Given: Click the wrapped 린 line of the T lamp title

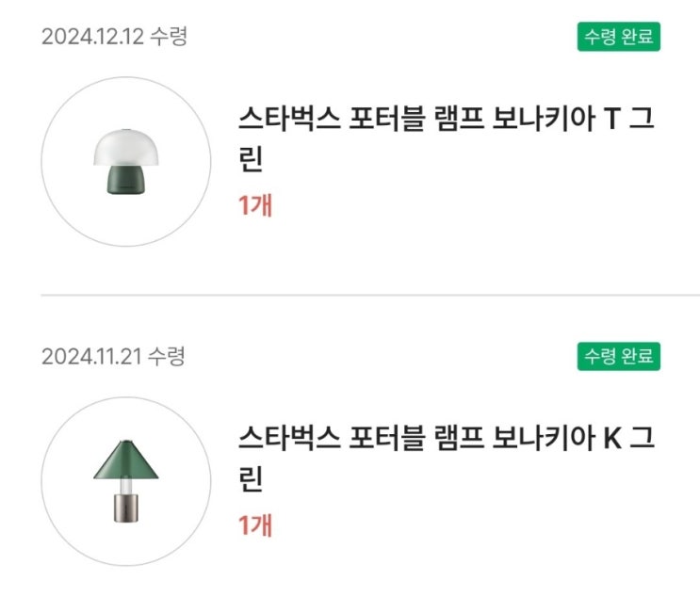Looking at the screenshot, I should point(251,159).
